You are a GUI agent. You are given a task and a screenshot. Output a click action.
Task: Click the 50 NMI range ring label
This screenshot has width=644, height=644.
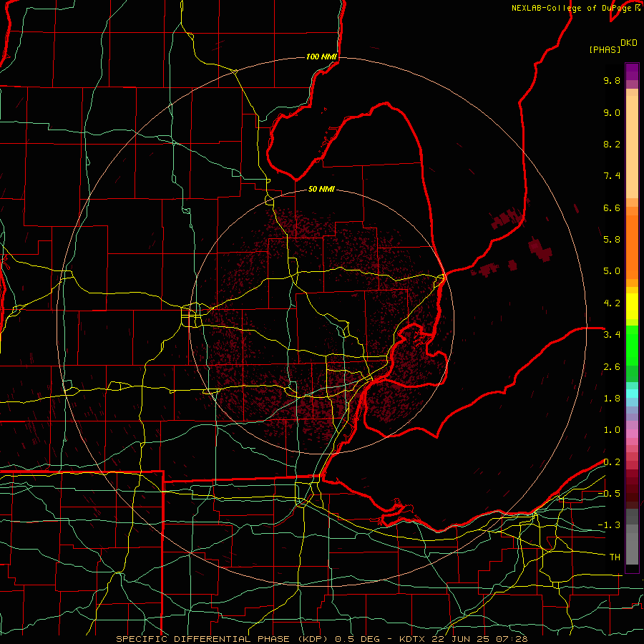click(321, 190)
